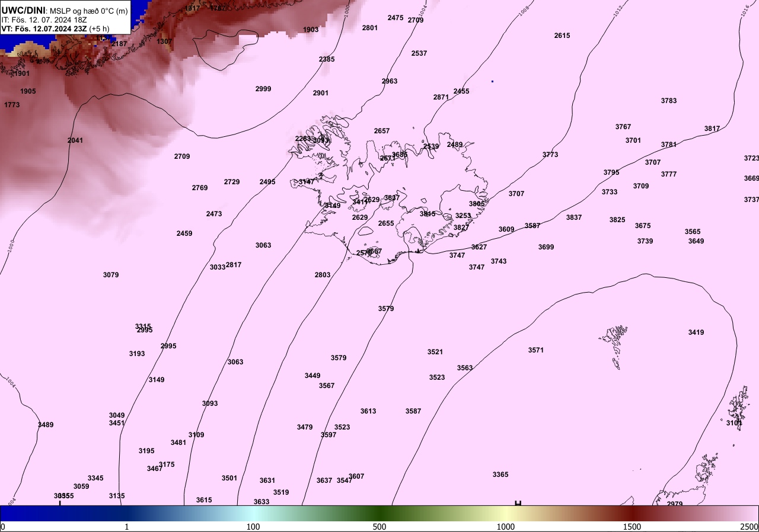Click the height value 2459
This screenshot has width=759, height=532.
(x=184, y=233)
